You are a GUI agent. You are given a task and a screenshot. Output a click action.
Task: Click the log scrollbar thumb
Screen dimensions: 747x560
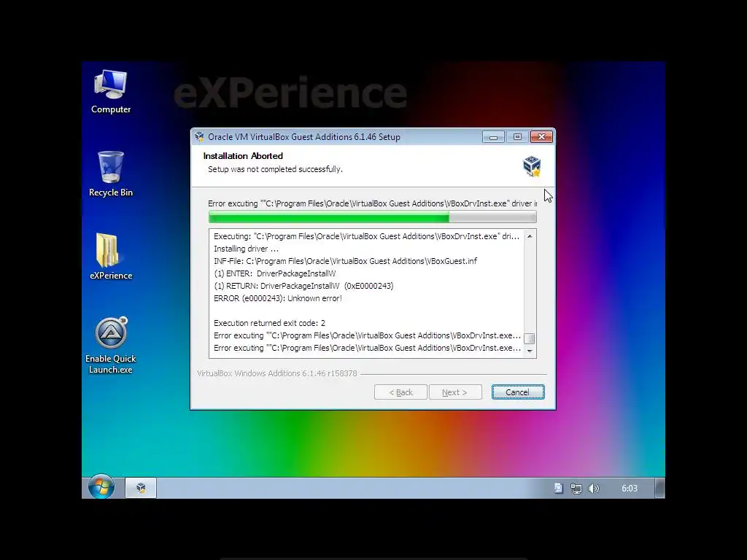point(530,338)
